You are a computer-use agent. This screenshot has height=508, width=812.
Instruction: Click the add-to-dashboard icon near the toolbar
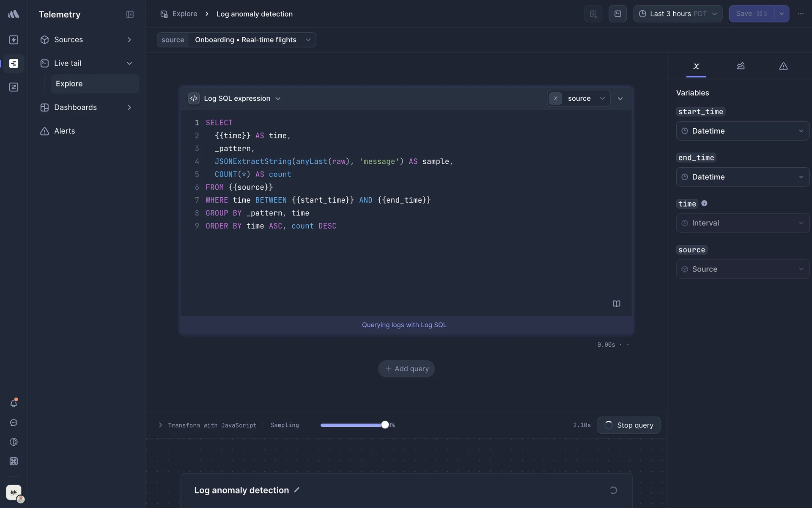[x=593, y=14]
